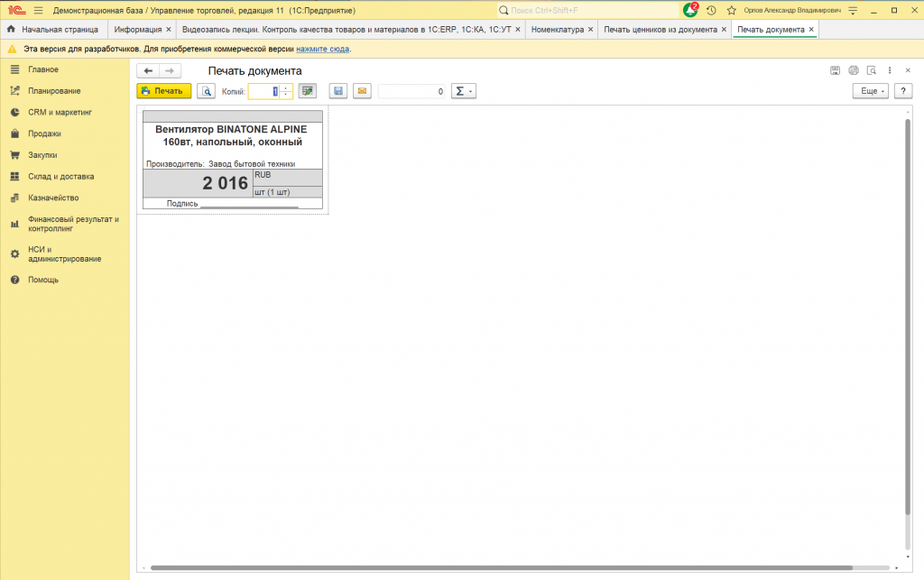
Task: Click the vertical scrollbar of the document
Action: 908,318
